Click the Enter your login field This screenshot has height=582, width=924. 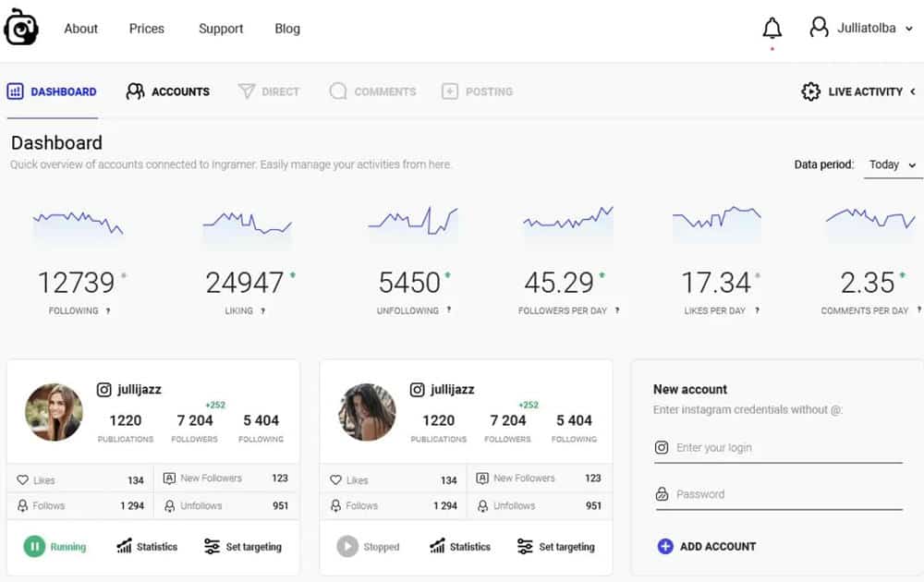click(778, 448)
